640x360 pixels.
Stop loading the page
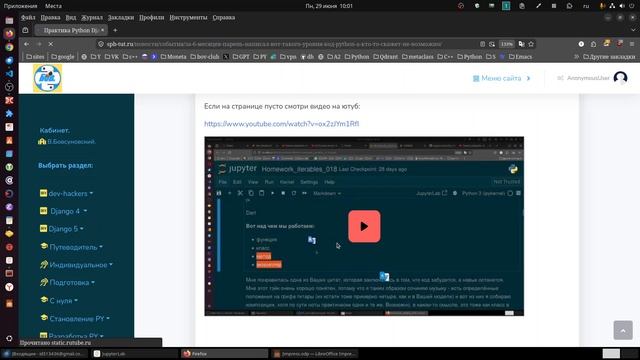pos(51,44)
